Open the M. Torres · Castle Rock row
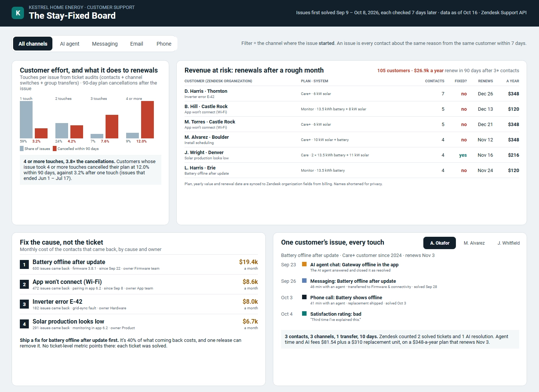 tap(351, 124)
